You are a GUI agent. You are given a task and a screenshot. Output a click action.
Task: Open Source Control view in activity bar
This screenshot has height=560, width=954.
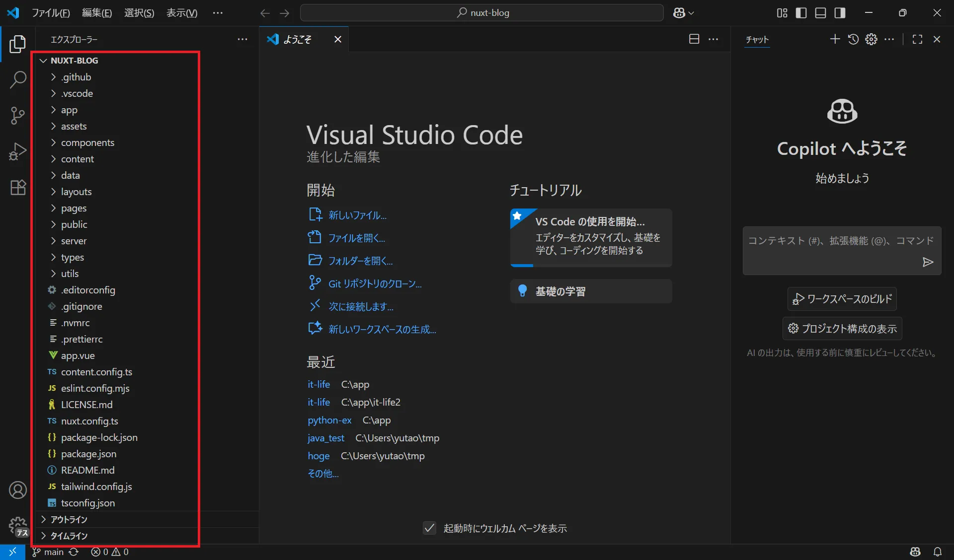click(17, 115)
